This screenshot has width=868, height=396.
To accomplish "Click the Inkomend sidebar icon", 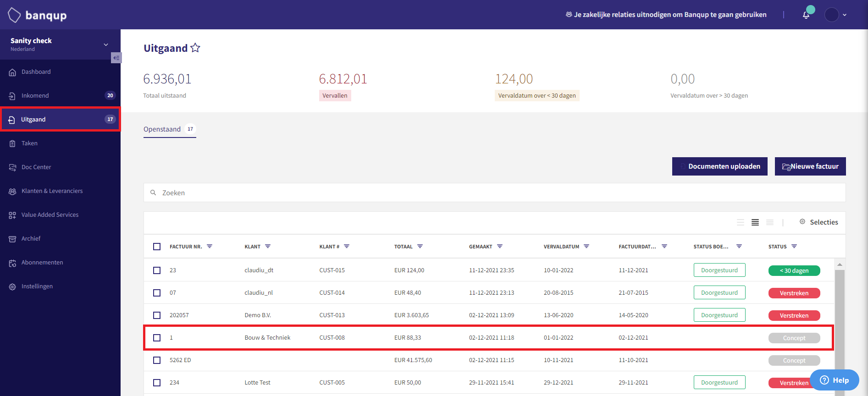I will point(12,96).
